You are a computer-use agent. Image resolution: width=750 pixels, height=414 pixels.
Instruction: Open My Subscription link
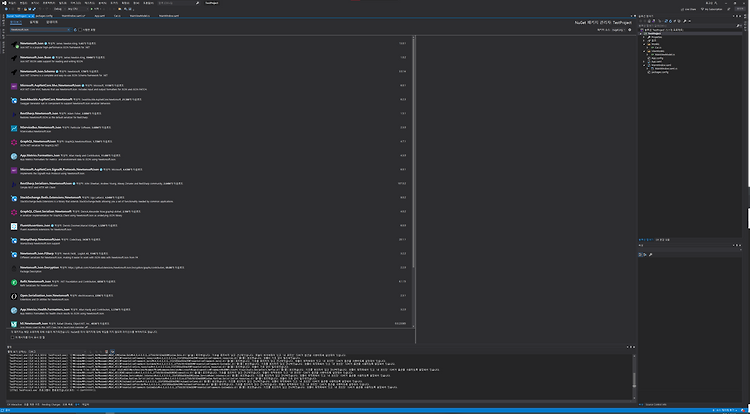(x=712, y=9)
